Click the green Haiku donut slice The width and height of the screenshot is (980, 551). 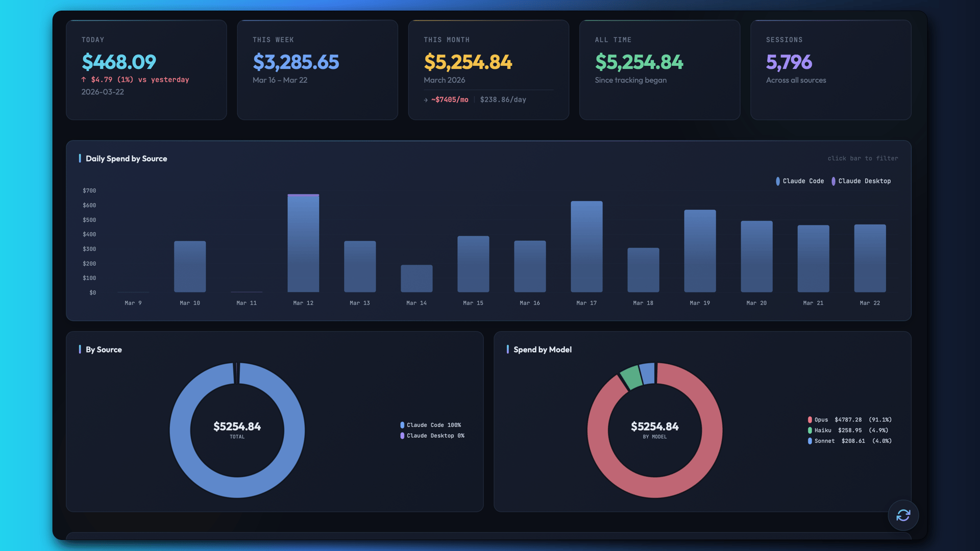[x=632, y=377]
